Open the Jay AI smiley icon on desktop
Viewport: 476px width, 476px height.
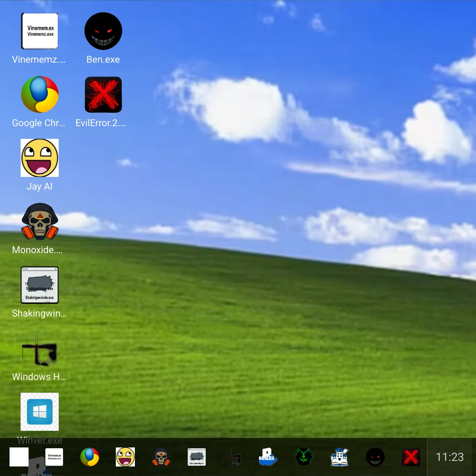[40, 158]
